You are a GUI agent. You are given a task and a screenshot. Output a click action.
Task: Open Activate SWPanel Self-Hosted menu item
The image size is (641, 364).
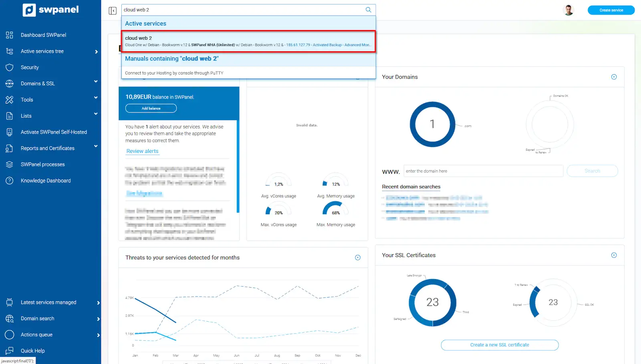(x=54, y=132)
